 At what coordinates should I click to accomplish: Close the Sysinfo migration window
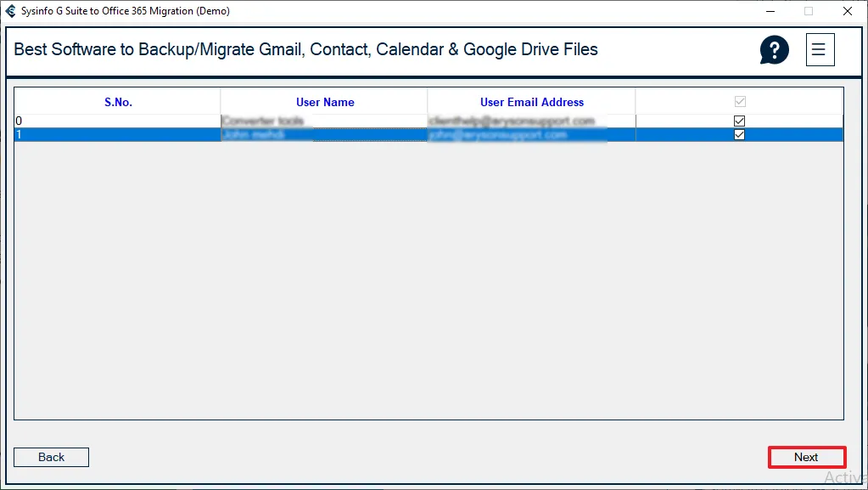point(847,11)
